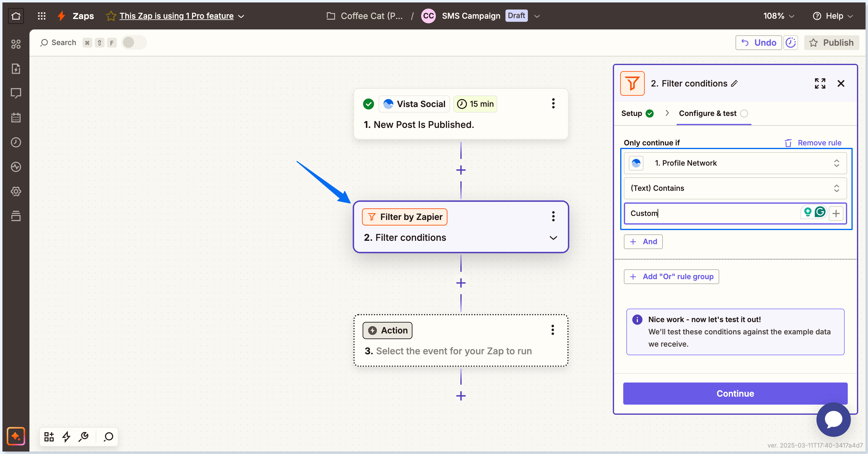Insert data with the field plus button
Screen dimensions: 868x454
tap(836, 214)
